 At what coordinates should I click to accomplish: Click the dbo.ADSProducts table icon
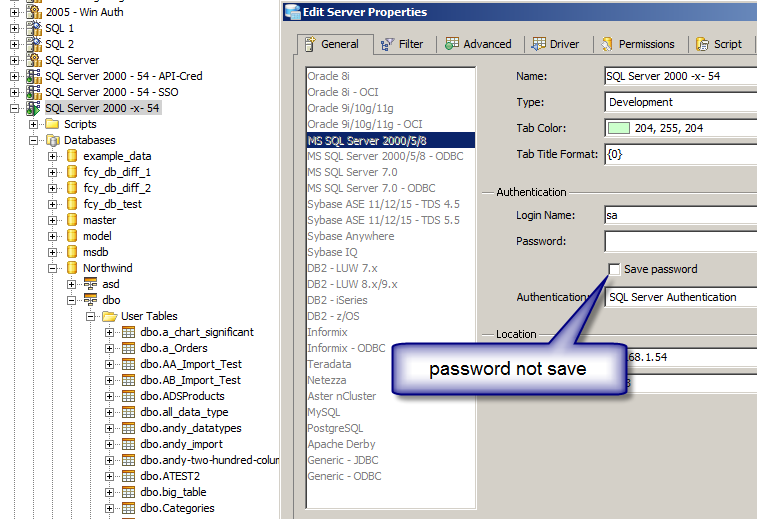tap(128, 396)
